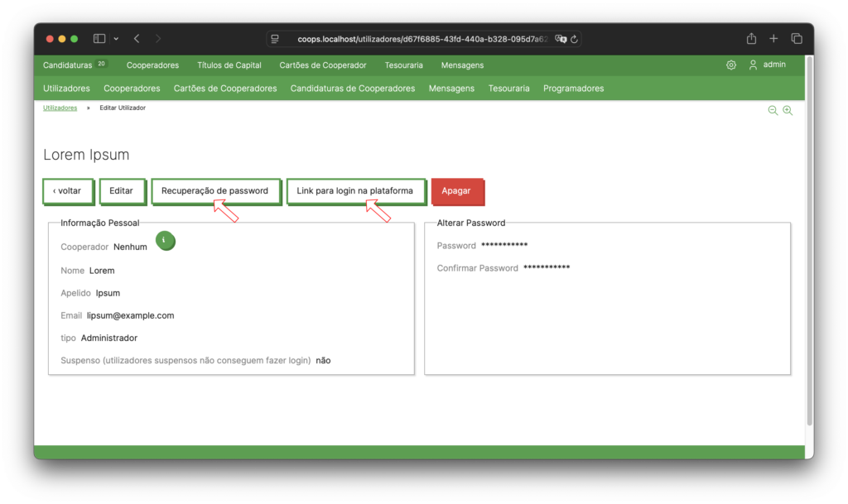The image size is (848, 504).
Task: Click the translate icon in address bar
Action: click(561, 39)
